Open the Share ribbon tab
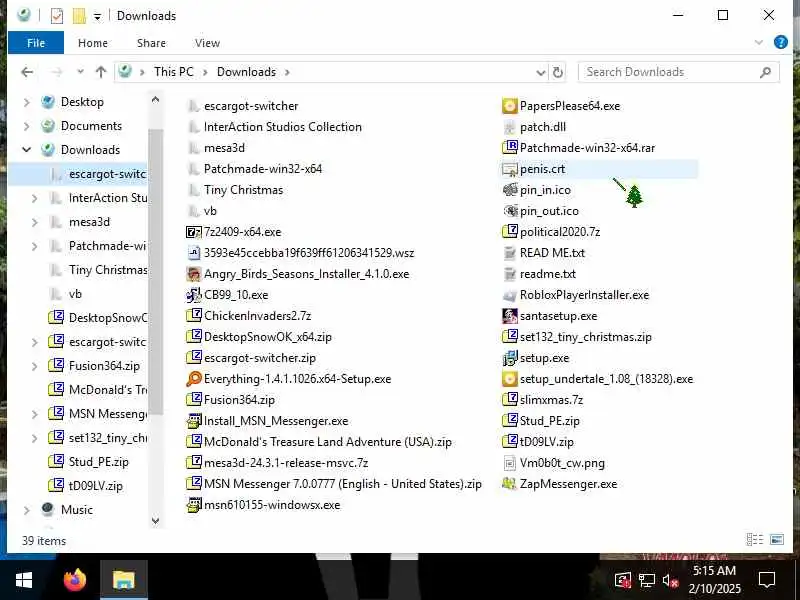800x600 pixels. pyautogui.click(x=151, y=43)
